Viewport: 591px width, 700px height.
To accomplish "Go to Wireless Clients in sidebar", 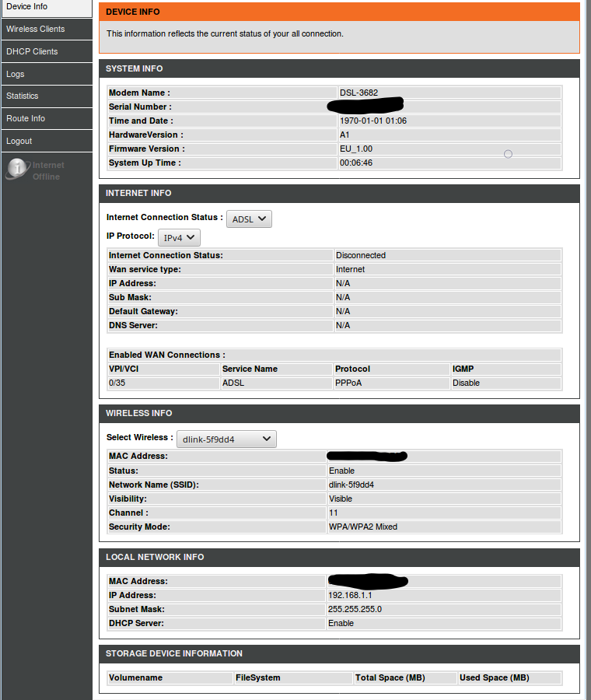I will click(x=36, y=29).
